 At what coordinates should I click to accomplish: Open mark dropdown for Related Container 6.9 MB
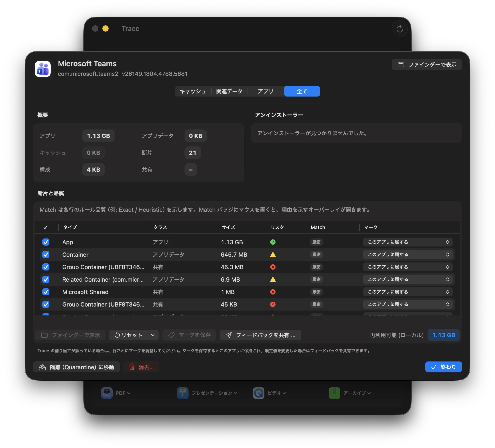pyautogui.click(x=408, y=279)
